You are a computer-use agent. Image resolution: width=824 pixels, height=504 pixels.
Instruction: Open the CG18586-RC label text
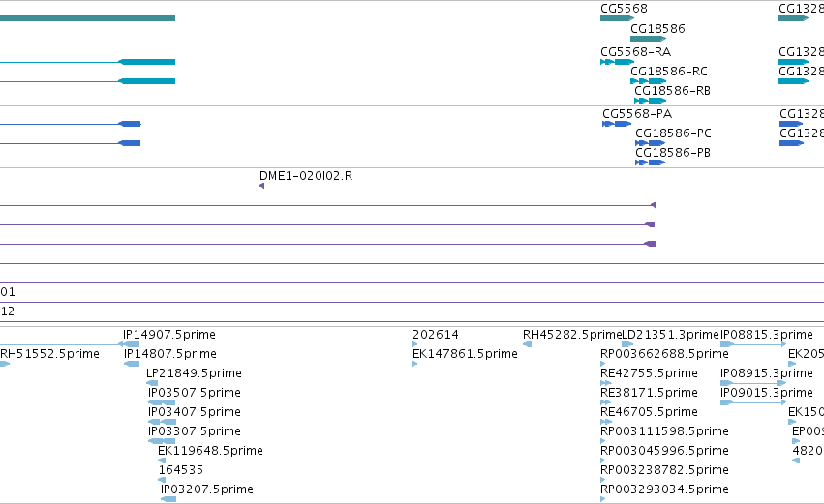(669, 72)
